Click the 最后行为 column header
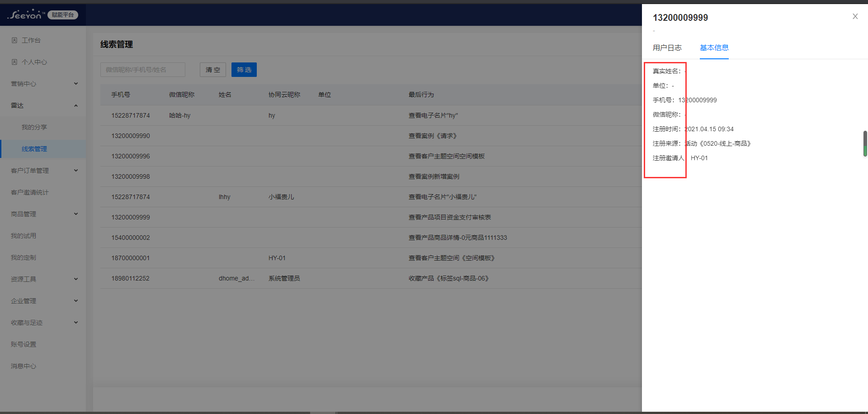 pos(421,95)
